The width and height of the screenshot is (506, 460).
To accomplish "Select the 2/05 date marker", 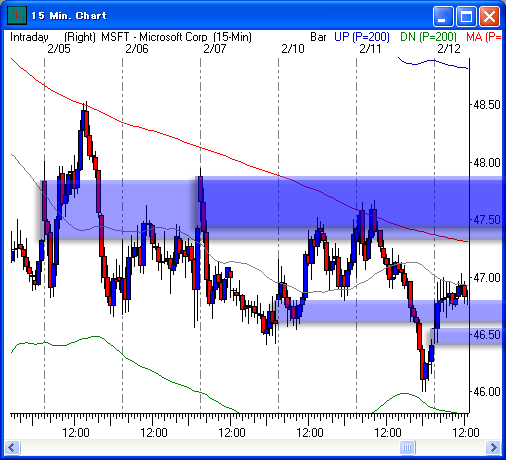I will pos(59,49).
